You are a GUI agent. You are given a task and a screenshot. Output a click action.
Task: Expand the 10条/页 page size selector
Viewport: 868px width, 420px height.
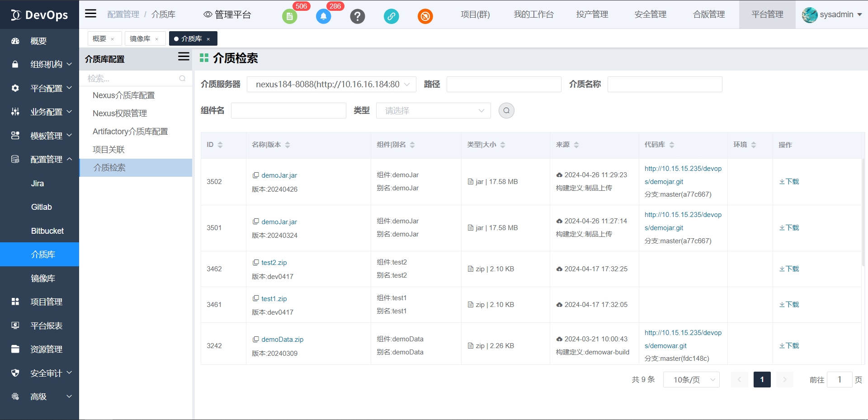pos(691,380)
